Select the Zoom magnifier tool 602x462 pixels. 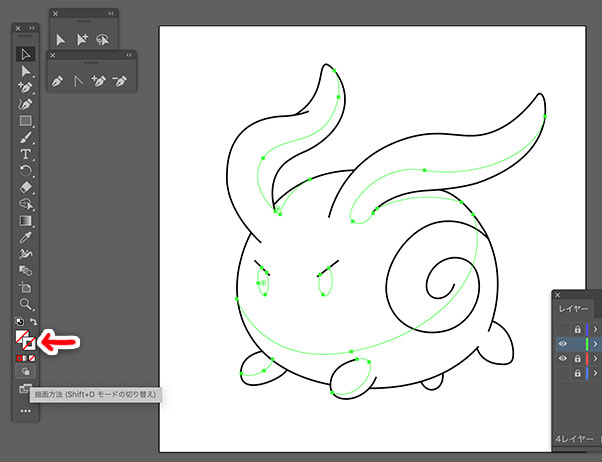click(26, 304)
